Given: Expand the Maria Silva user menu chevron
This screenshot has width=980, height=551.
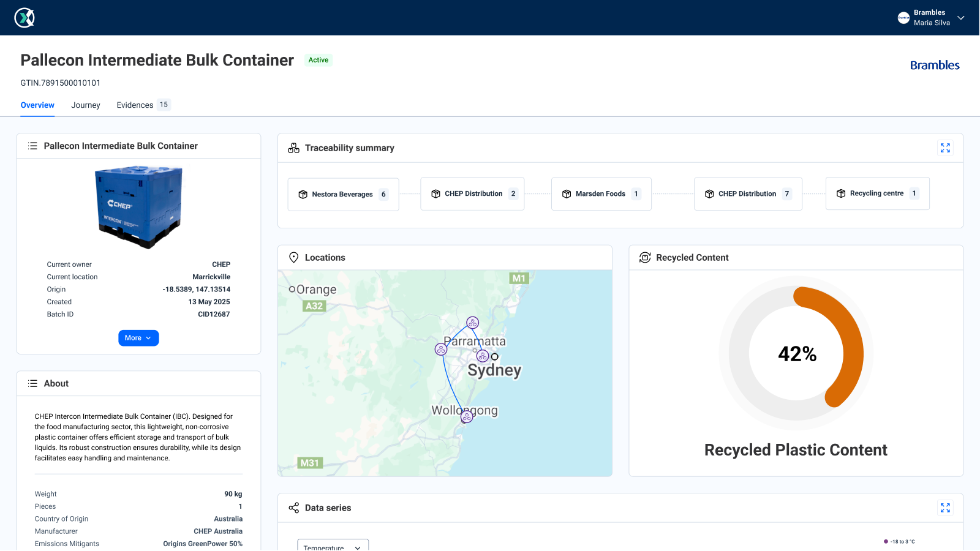Looking at the screenshot, I should [x=961, y=18].
